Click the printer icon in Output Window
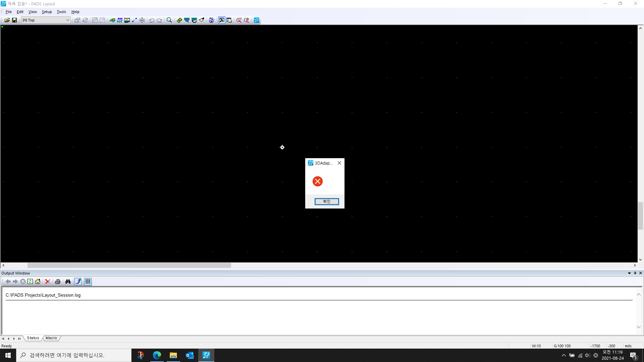This screenshot has height=362, width=644. (x=58, y=282)
